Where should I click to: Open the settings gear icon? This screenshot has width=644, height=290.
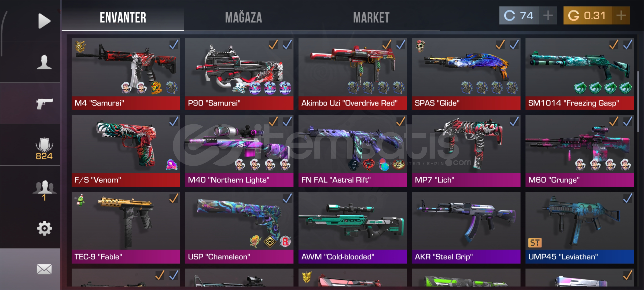tap(44, 228)
